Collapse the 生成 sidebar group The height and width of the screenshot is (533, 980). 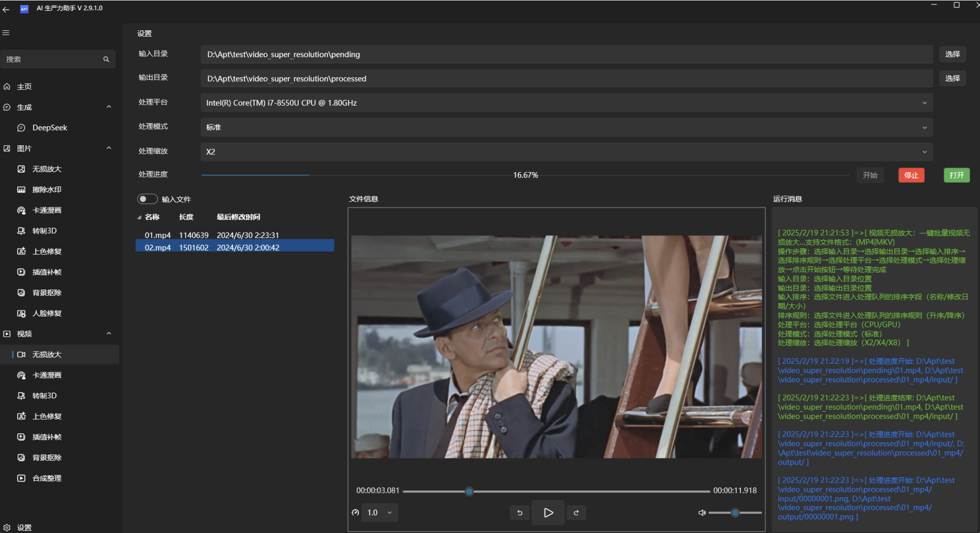tap(109, 107)
